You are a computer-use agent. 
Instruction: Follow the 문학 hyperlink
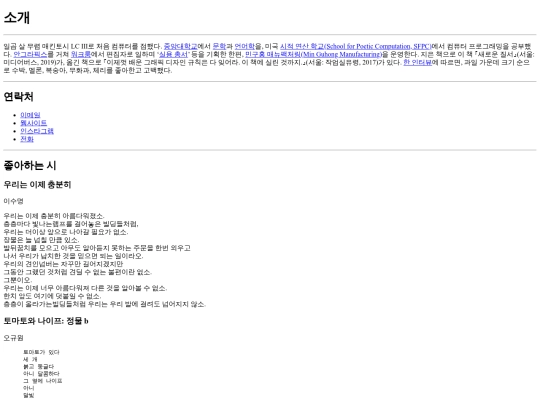click(219, 46)
